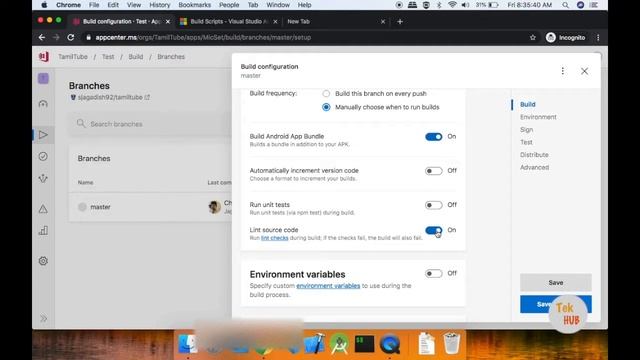Open Spotlight search in the menu bar

click(565, 5)
